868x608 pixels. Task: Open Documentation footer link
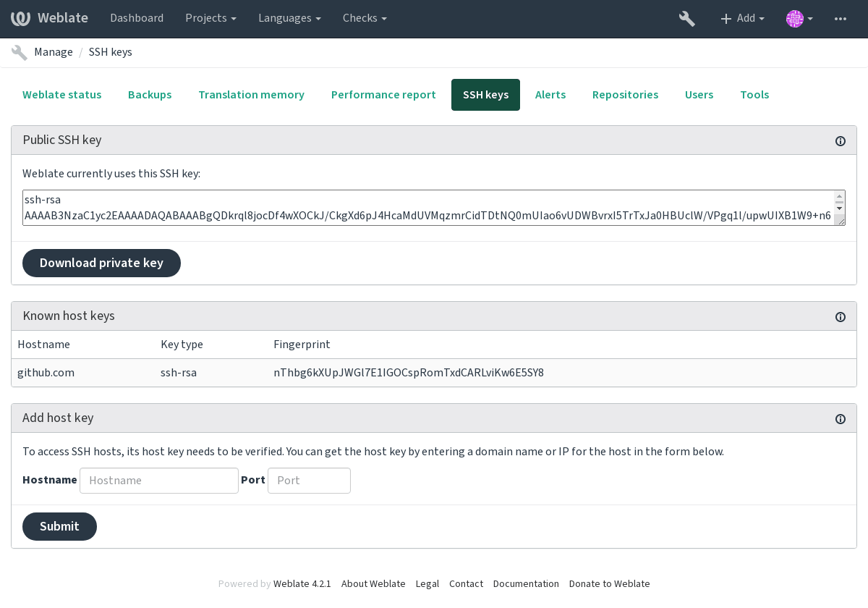526,584
